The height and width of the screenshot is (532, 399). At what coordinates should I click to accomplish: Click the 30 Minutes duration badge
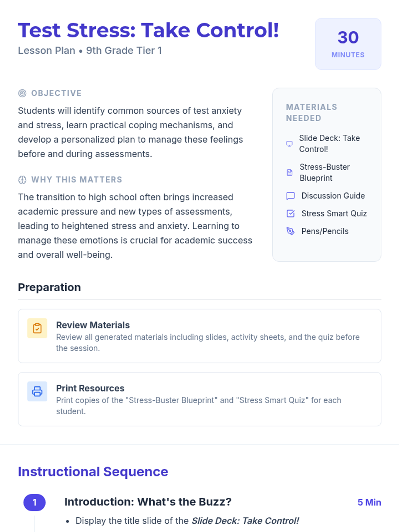point(348,44)
